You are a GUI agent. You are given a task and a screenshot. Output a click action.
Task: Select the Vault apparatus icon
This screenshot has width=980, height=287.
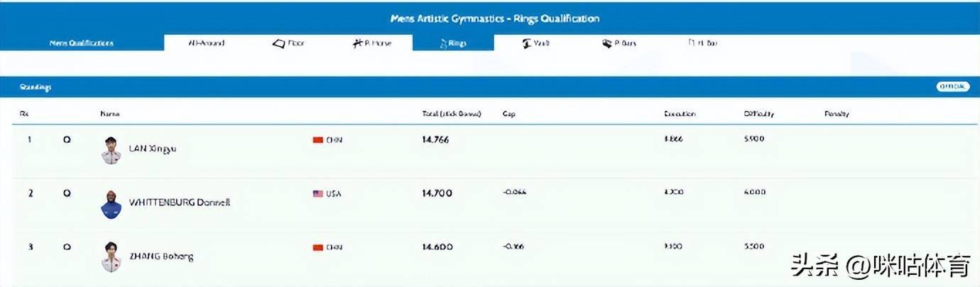pyautogui.click(x=526, y=43)
